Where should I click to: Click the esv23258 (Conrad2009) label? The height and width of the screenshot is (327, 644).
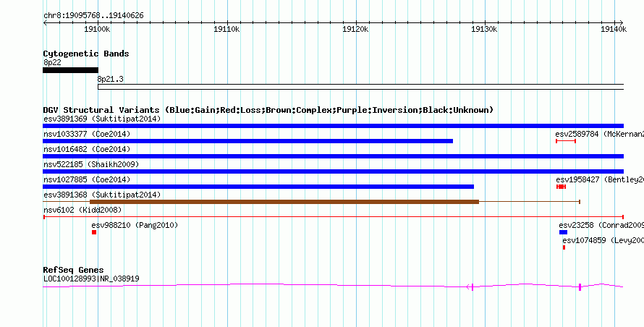(x=601, y=225)
